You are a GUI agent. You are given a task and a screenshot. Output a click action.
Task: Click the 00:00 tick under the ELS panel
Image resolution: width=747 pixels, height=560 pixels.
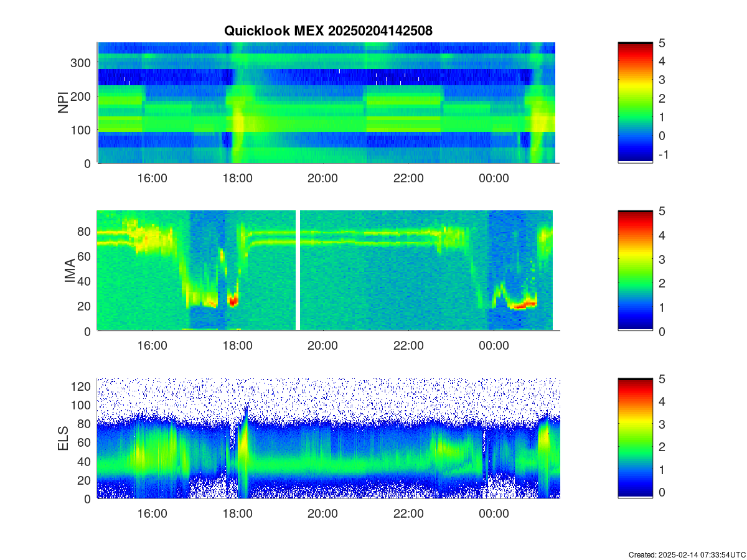[494, 513]
